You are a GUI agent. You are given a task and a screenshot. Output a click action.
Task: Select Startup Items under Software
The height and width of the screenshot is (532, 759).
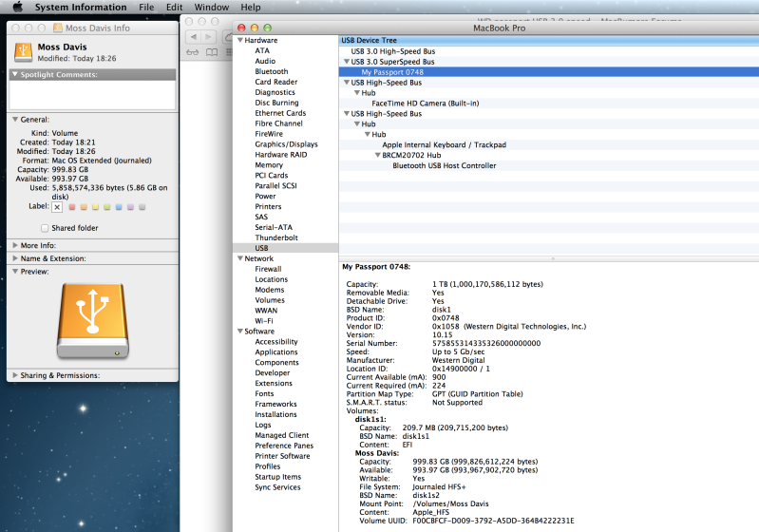277,477
